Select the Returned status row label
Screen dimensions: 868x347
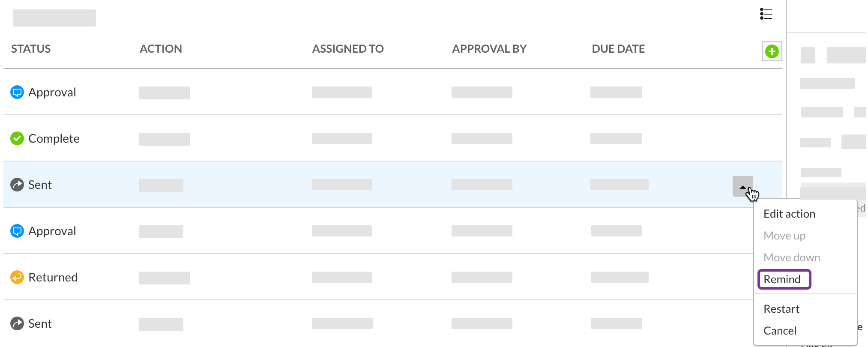53,277
